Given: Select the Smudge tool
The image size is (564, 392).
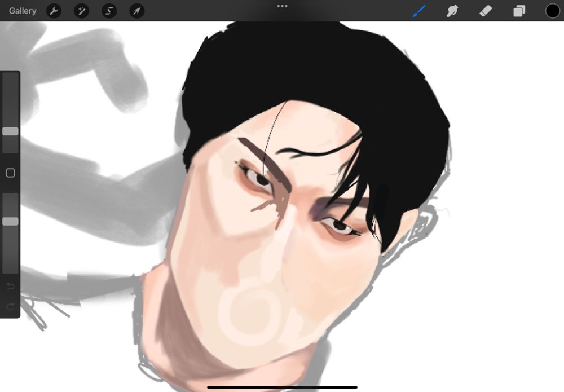Looking at the screenshot, I should click(452, 11).
